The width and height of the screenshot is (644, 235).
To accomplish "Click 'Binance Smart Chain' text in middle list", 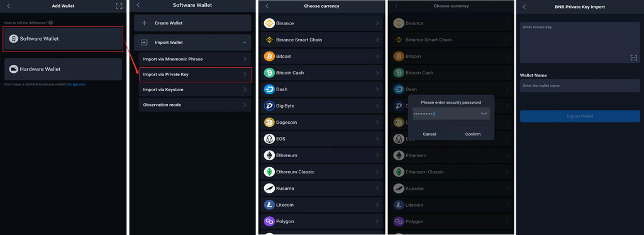I will (299, 40).
